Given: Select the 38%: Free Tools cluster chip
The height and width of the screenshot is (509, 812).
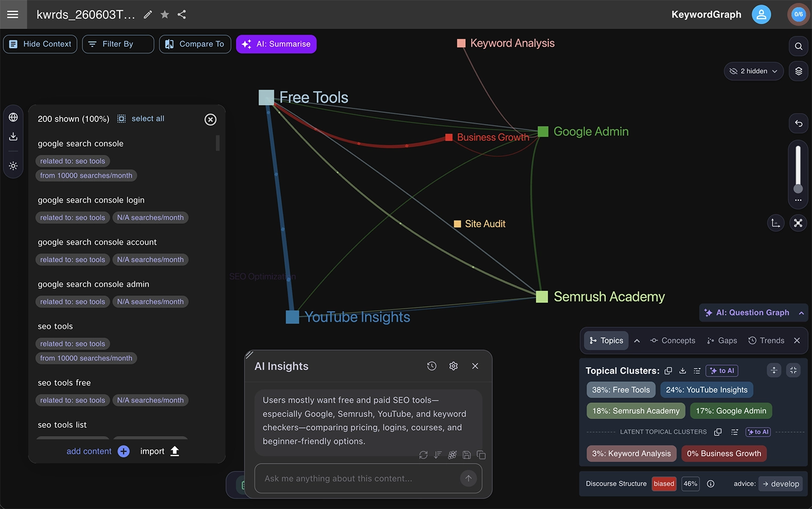Looking at the screenshot, I should [621, 390].
